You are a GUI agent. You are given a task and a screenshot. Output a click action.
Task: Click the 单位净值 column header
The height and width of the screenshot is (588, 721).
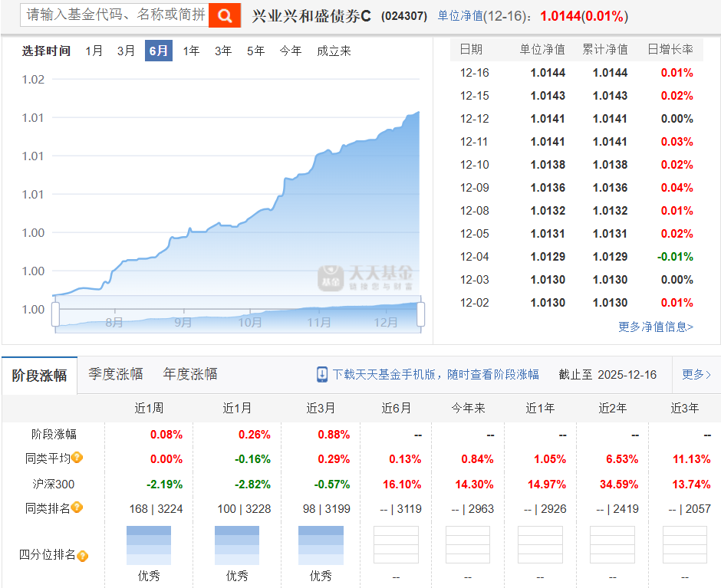tap(542, 49)
